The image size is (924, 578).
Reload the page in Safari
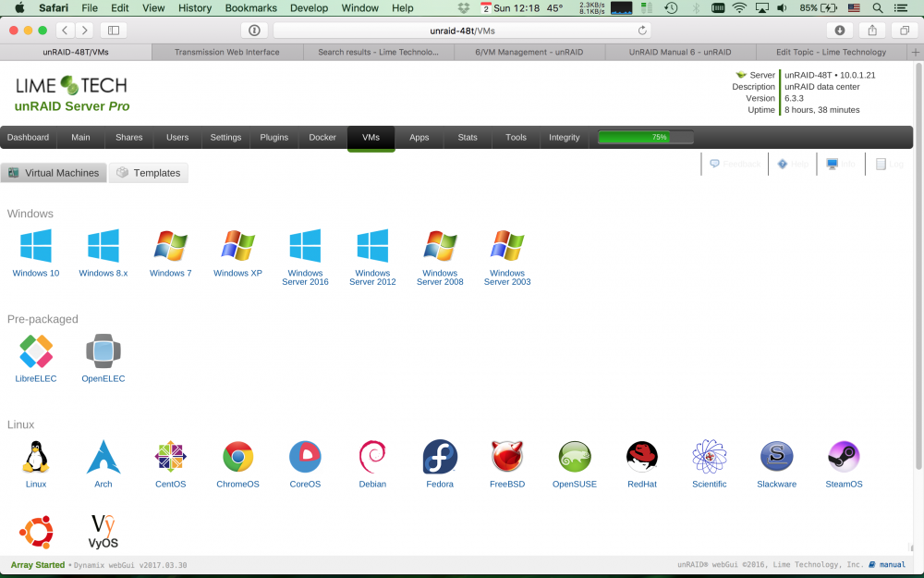tap(642, 31)
